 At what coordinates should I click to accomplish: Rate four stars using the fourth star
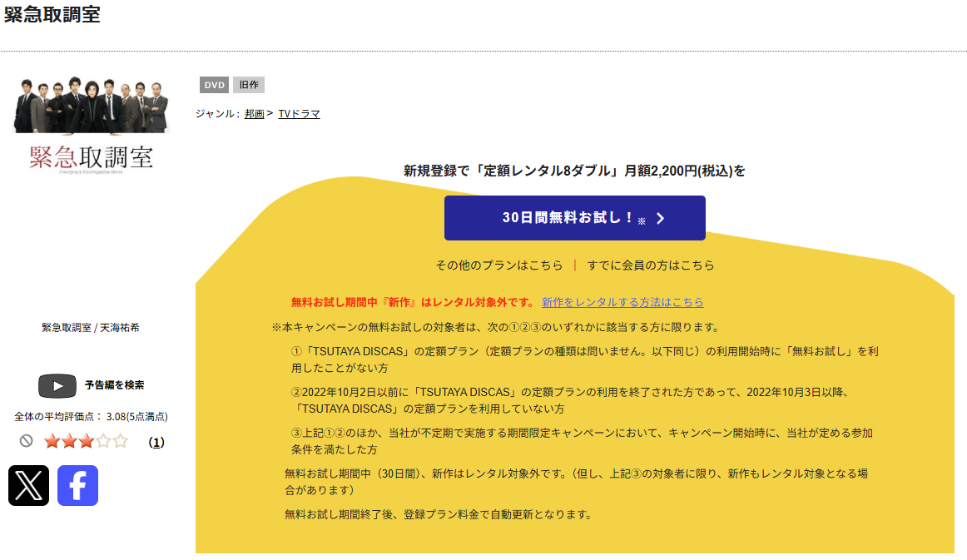tap(103, 441)
